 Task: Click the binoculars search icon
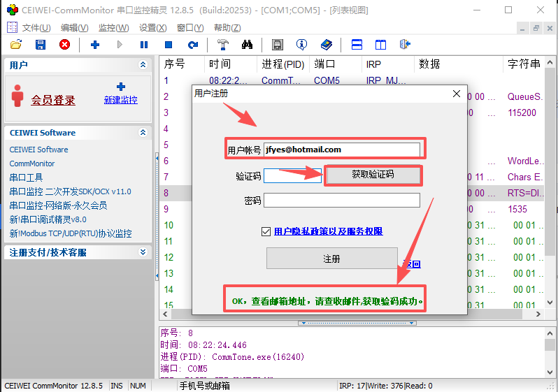point(247,45)
